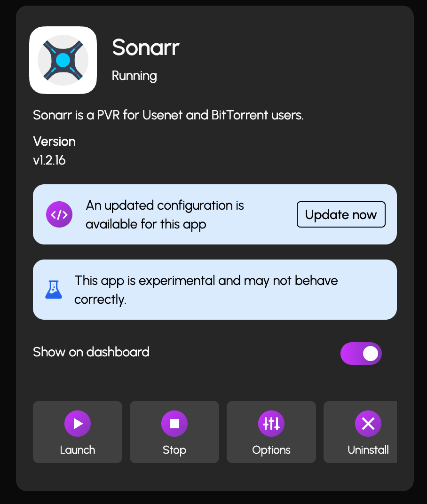Click the Show on dashboard label
427x504 pixels.
coord(91,352)
